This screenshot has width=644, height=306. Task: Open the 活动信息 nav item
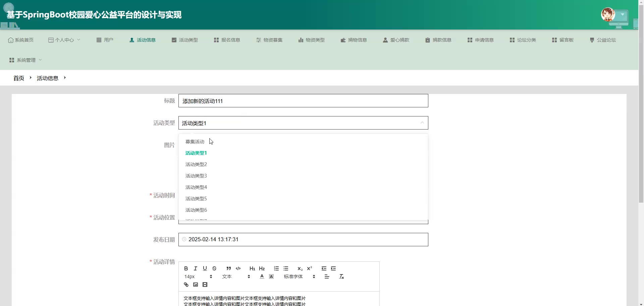(x=143, y=40)
